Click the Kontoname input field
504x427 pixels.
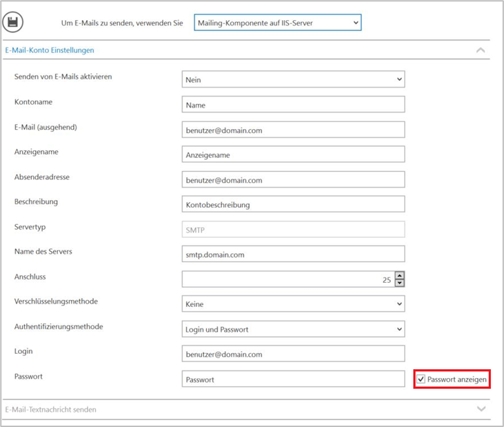point(293,104)
